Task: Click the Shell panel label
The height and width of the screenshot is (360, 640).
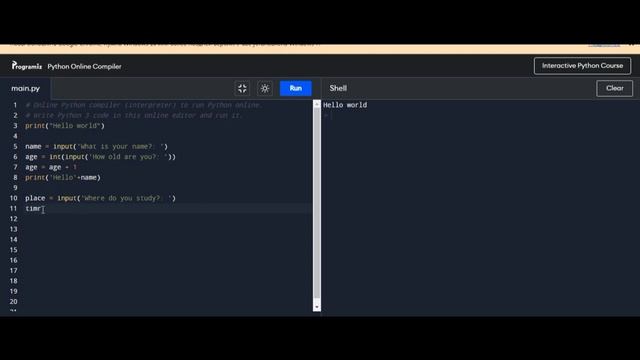Action: (338, 88)
